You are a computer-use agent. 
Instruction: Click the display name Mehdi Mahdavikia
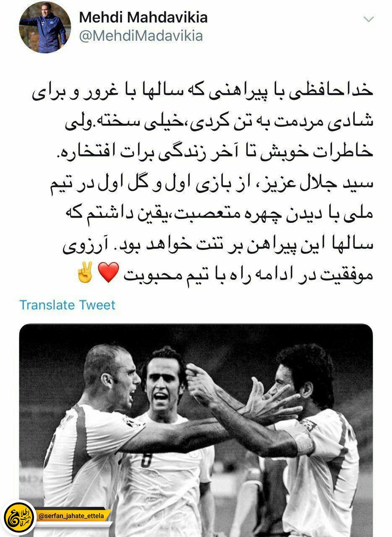143,17
